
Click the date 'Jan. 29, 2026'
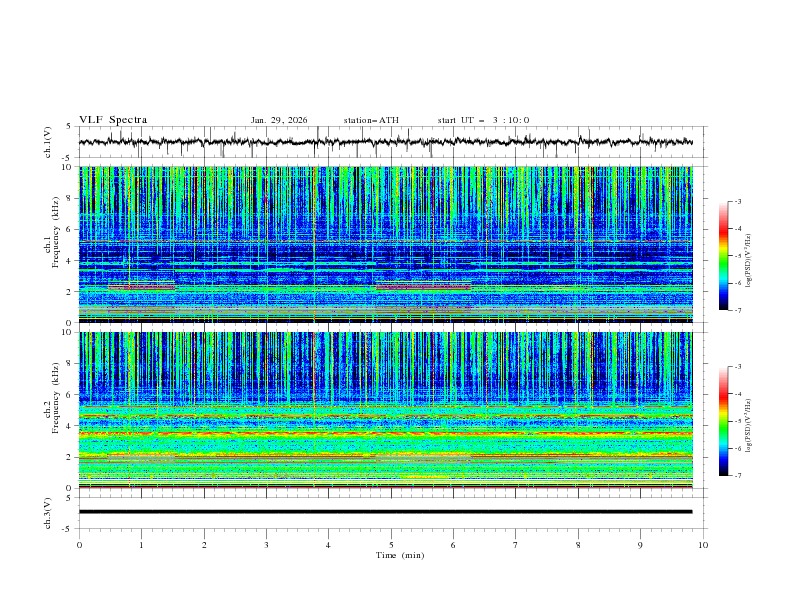(279, 120)
